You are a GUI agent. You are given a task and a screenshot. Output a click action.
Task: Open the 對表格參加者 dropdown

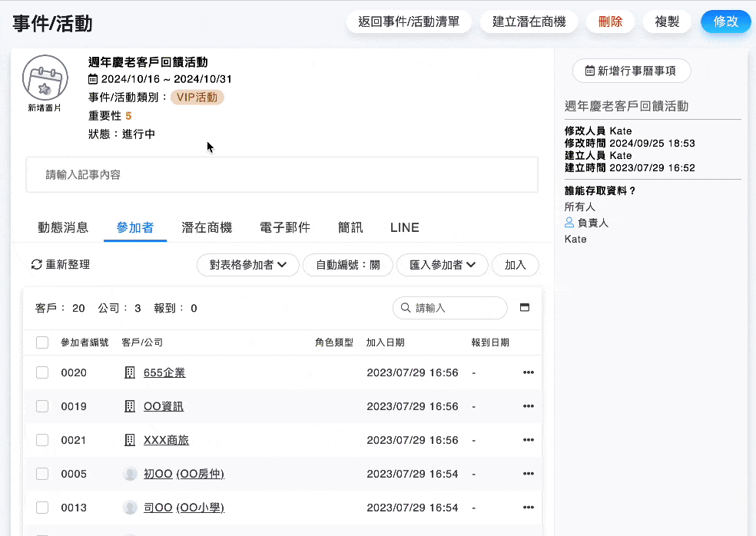coord(247,263)
